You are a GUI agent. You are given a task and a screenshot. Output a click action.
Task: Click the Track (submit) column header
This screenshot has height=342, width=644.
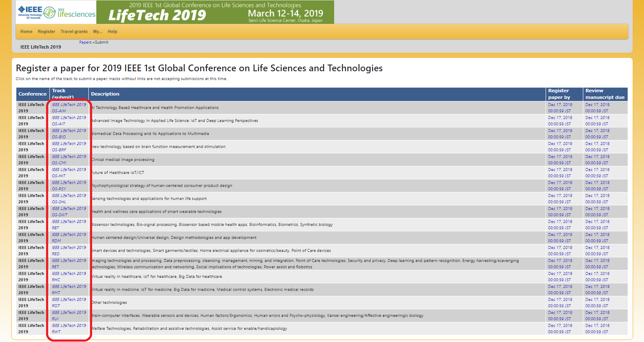69,94
